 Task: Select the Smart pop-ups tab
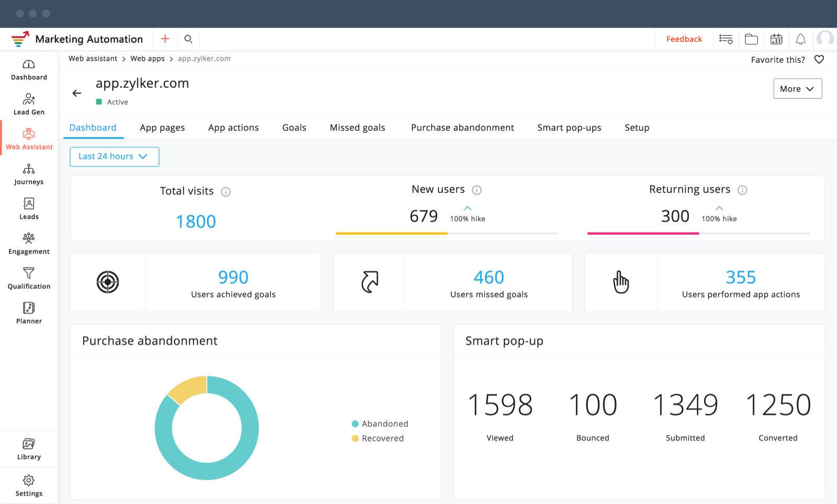(x=569, y=128)
